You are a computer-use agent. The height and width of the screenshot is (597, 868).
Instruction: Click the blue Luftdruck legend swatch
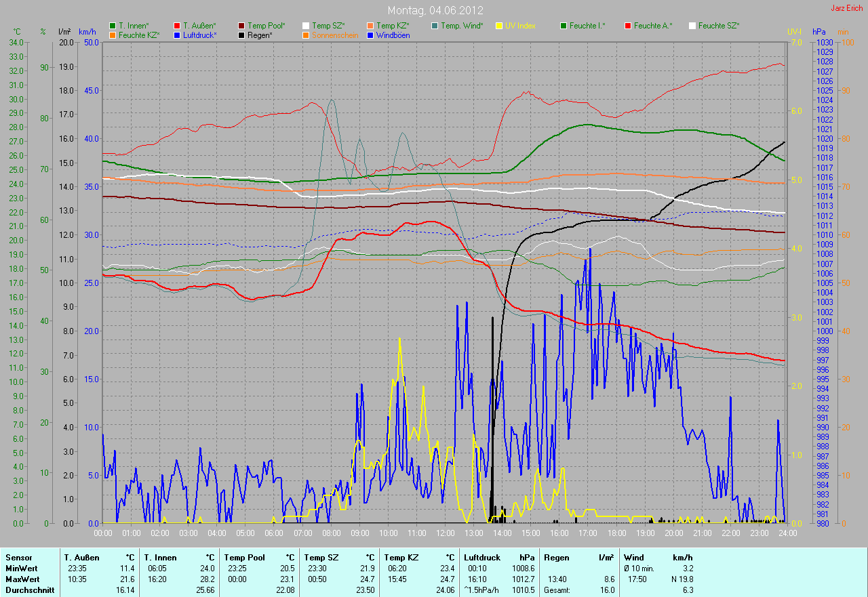pyautogui.click(x=177, y=35)
